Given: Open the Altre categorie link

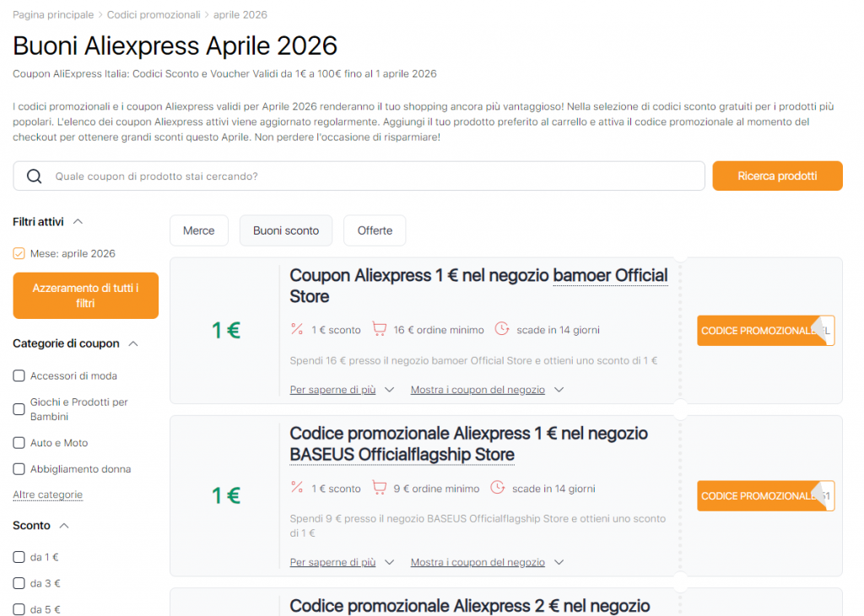Looking at the screenshot, I should coord(47,494).
